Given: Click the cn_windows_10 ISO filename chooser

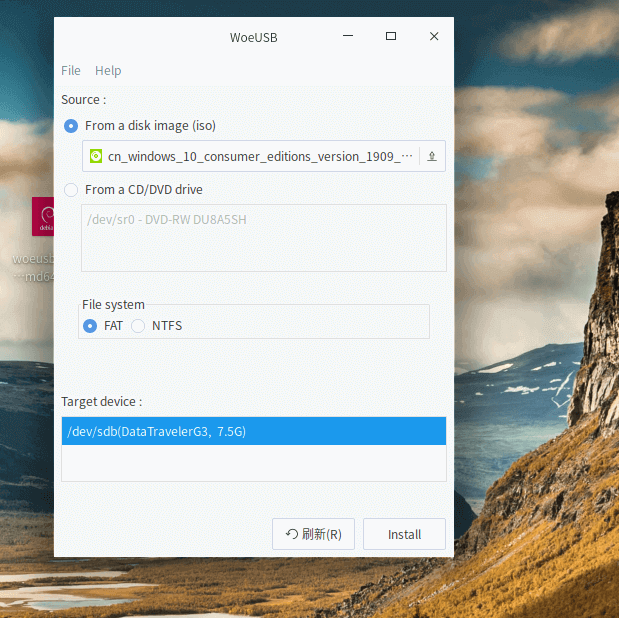Looking at the screenshot, I should pyautogui.click(x=250, y=156).
